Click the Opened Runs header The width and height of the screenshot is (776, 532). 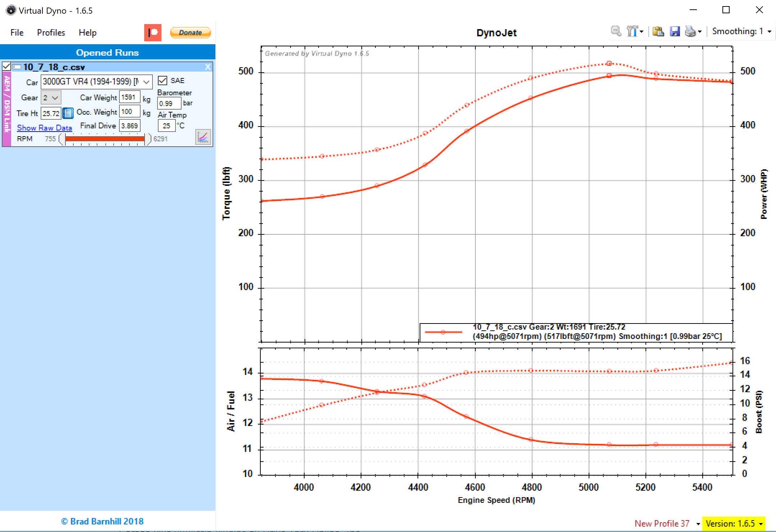[x=108, y=52]
